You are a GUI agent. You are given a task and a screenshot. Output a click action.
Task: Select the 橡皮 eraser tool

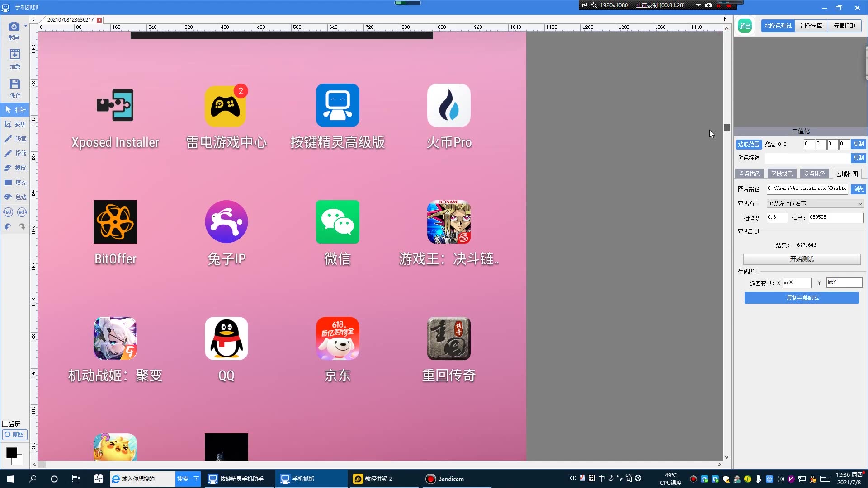pos(15,168)
